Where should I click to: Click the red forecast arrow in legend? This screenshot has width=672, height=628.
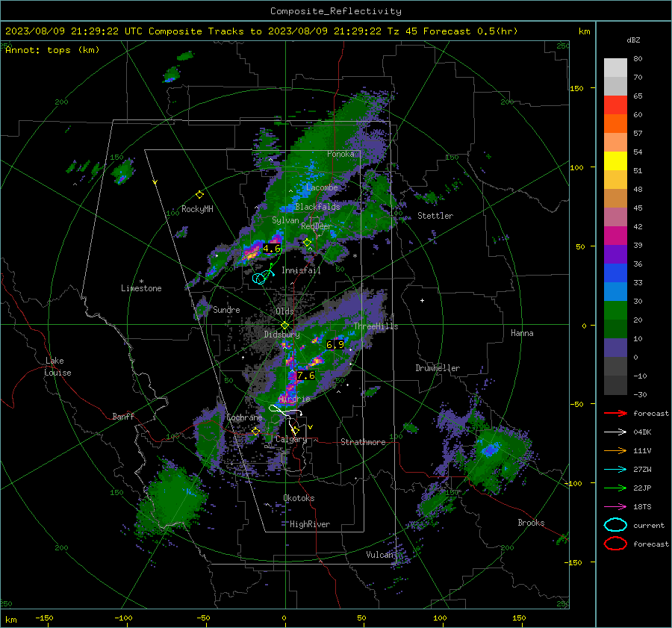click(615, 413)
